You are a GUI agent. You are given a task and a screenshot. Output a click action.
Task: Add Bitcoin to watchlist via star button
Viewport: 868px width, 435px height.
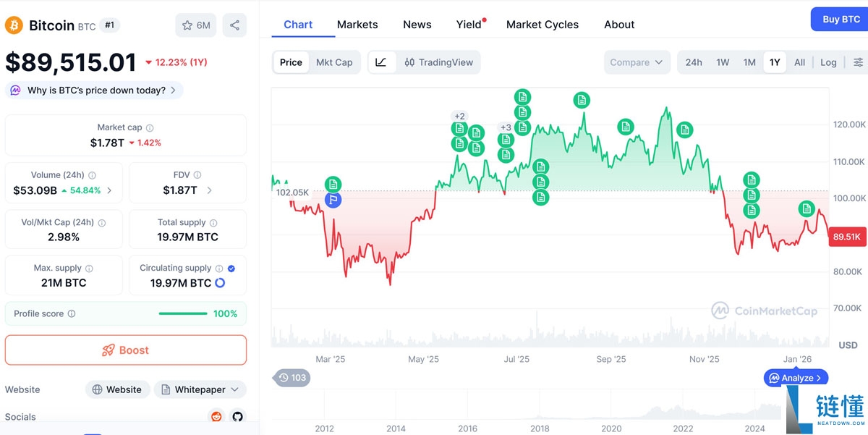[196, 25]
